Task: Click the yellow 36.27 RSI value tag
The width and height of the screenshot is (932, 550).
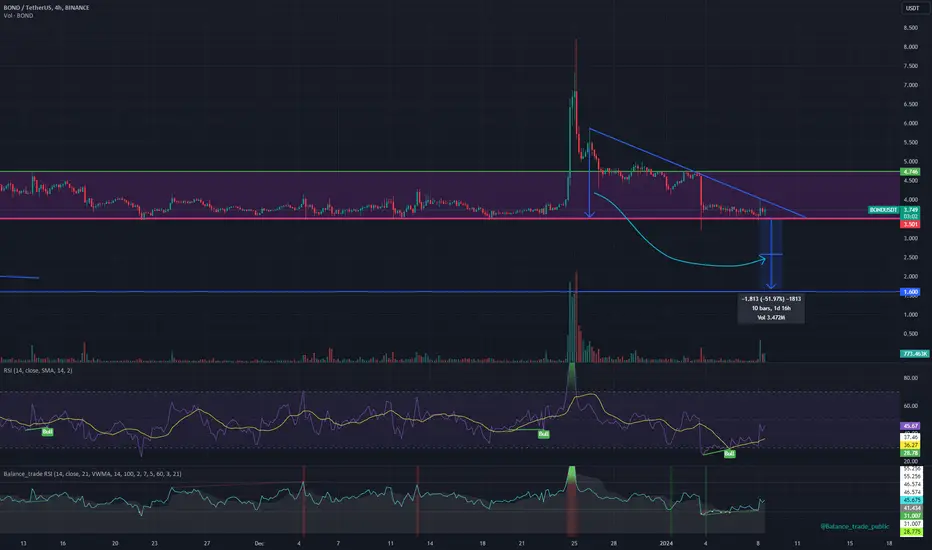Action: pyautogui.click(x=911, y=445)
